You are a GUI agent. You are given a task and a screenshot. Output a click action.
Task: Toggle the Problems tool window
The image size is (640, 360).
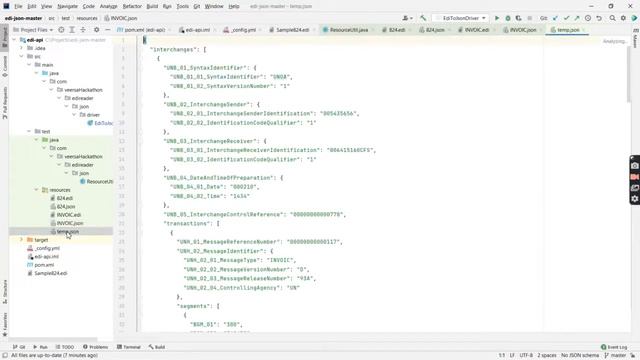pos(96,347)
